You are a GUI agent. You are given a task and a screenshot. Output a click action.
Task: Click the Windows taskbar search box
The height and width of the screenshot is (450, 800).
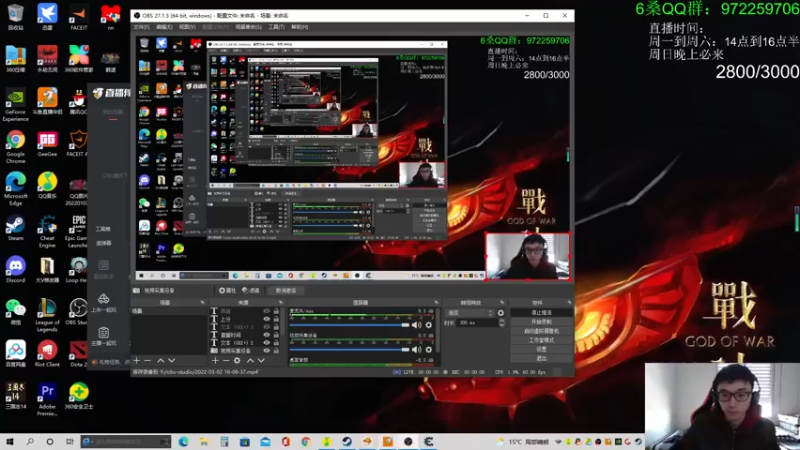coord(126,441)
